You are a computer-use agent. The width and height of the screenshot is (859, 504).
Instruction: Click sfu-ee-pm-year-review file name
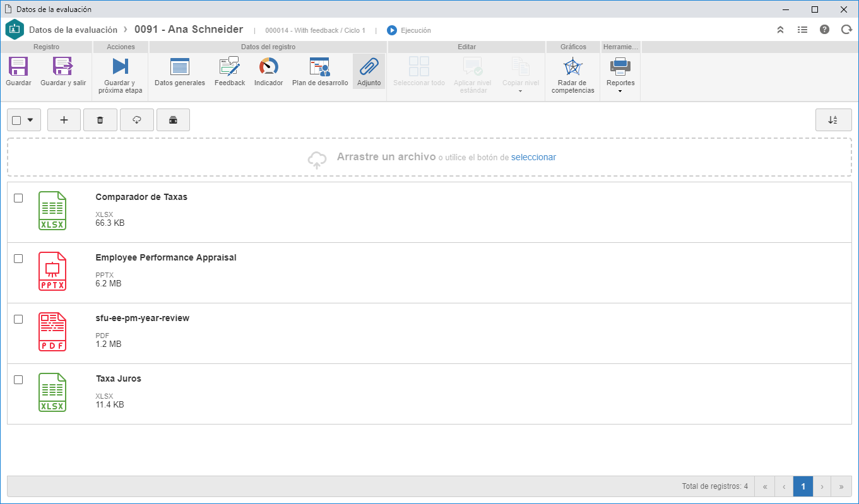pos(143,318)
